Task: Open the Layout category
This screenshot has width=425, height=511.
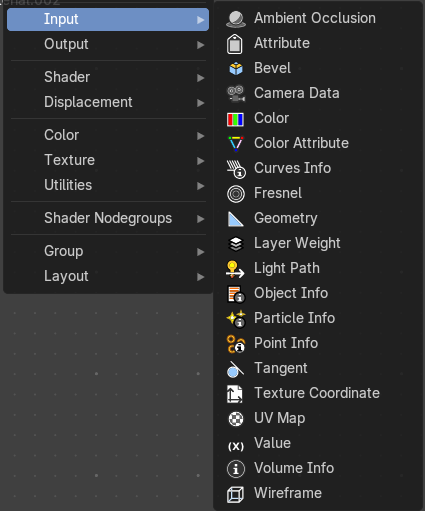Action: [108, 276]
